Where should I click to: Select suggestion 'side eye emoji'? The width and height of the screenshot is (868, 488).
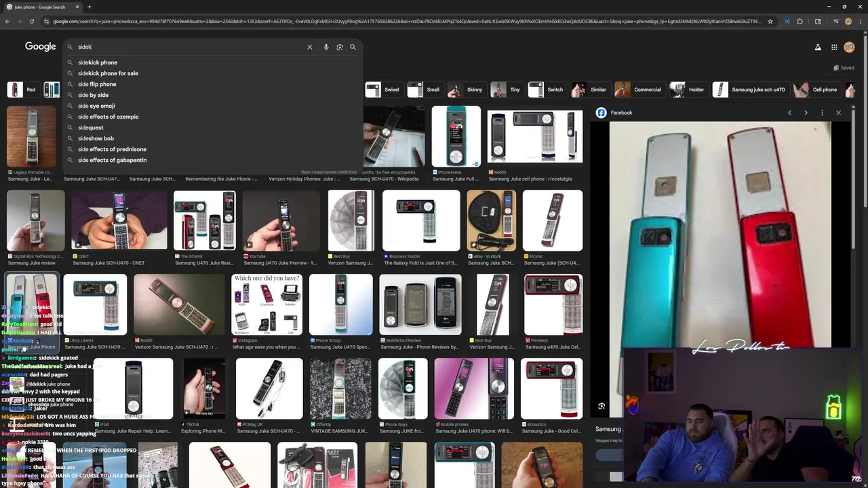[212, 106]
